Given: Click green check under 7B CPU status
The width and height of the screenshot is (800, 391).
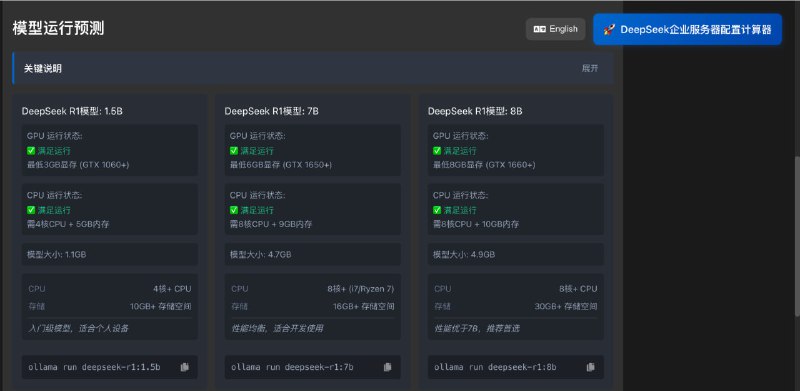Looking at the screenshot, I should pyautogui.click(x=234, y=210).
